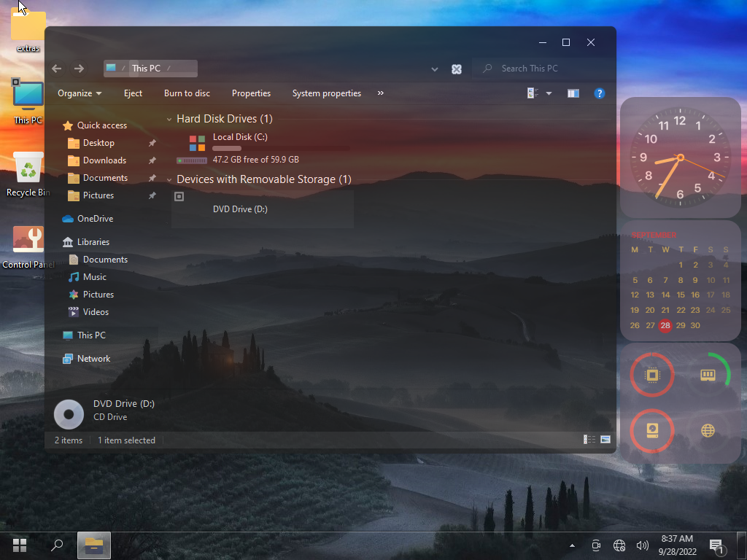
Task: Switch to large icons view in status bar
Action: 605,440
